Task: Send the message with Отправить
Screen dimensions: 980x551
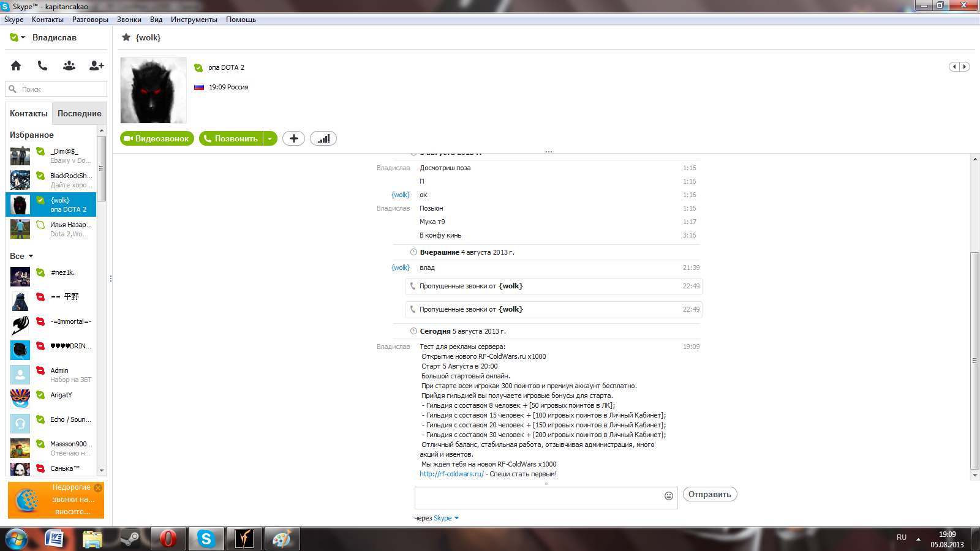Action: pos(710,494)
